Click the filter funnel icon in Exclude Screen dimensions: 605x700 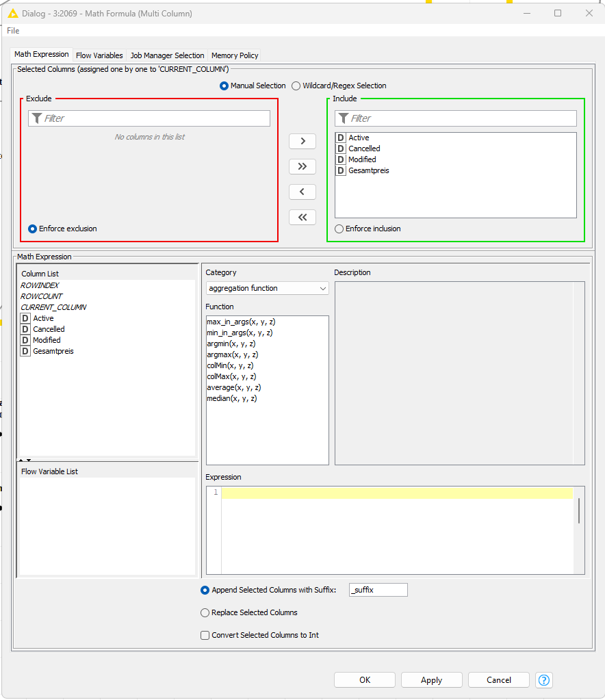37,118
